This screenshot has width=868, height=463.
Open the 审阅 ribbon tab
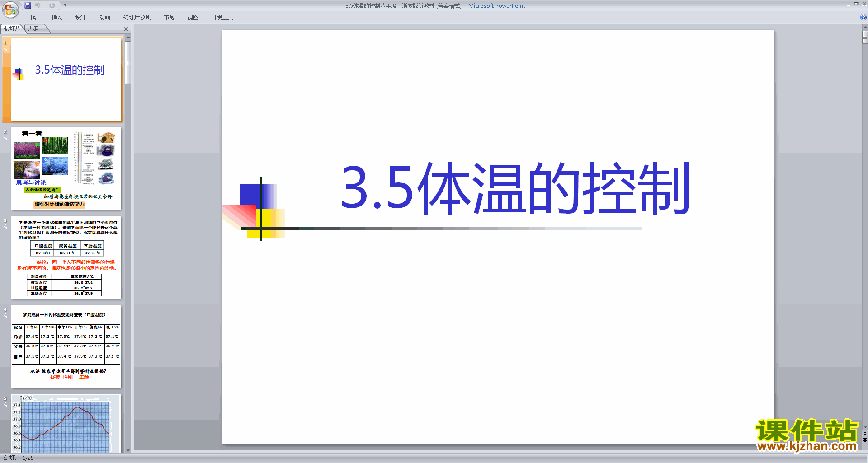coord(169,18)
